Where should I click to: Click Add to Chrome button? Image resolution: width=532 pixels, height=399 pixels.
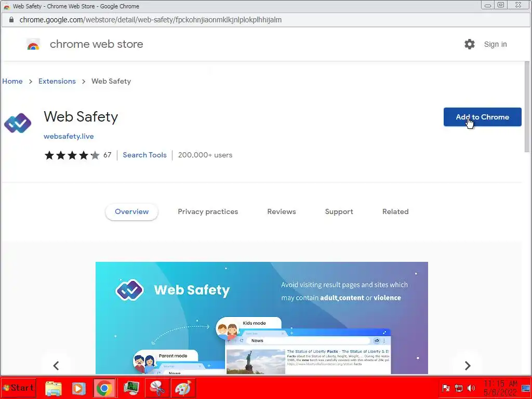[483, 117]
